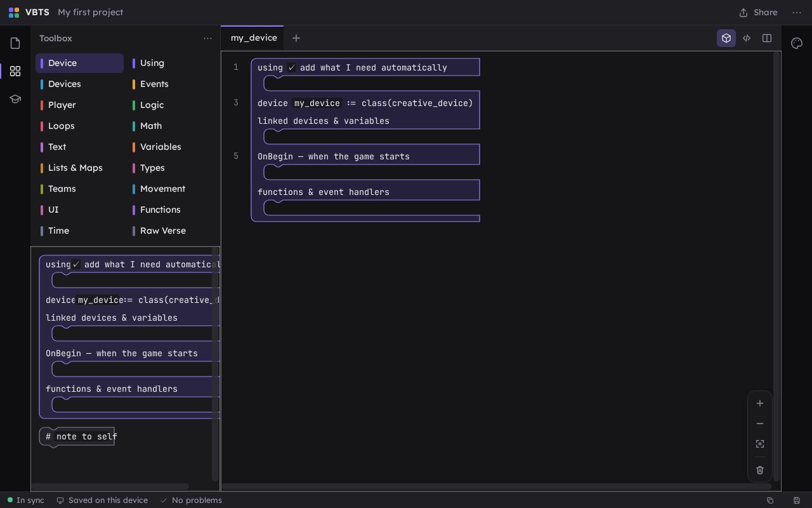Add a new file tab

click(296, 38)
